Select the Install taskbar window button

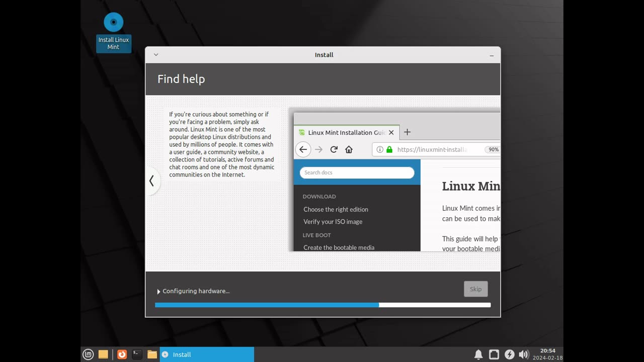pyautogui.click(x=207, y=354)
